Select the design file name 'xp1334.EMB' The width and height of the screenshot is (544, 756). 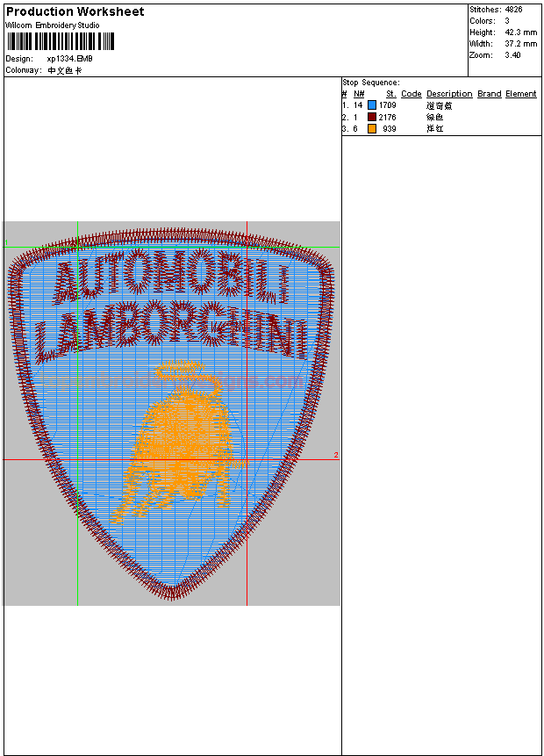click(70, 59)
